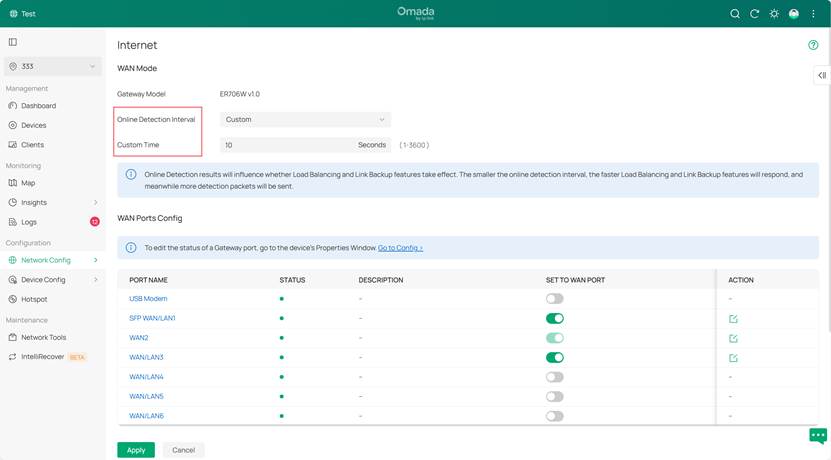Click the refresh icon in header
The image size is (831, 460).
click(x=755, y=14)
